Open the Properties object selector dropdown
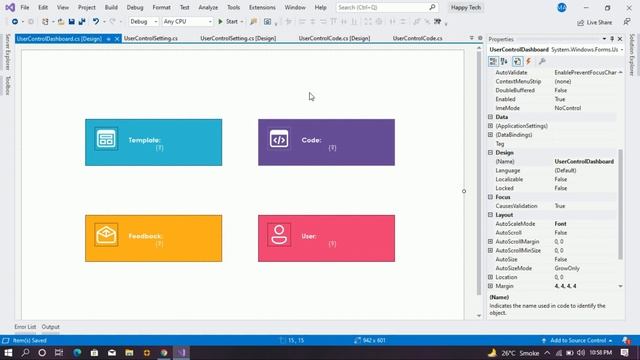The width and height of the screenshot is (640, 360). pyautogui.click(x=622, y=50)
